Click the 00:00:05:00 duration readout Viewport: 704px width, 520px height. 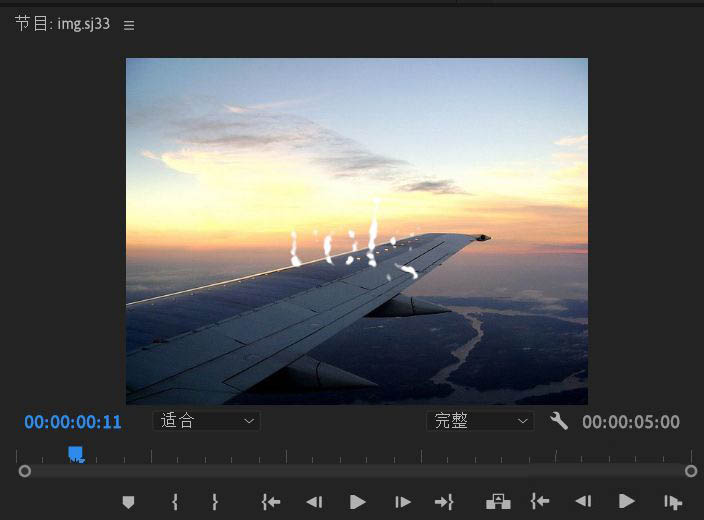[x=631, y=422]
